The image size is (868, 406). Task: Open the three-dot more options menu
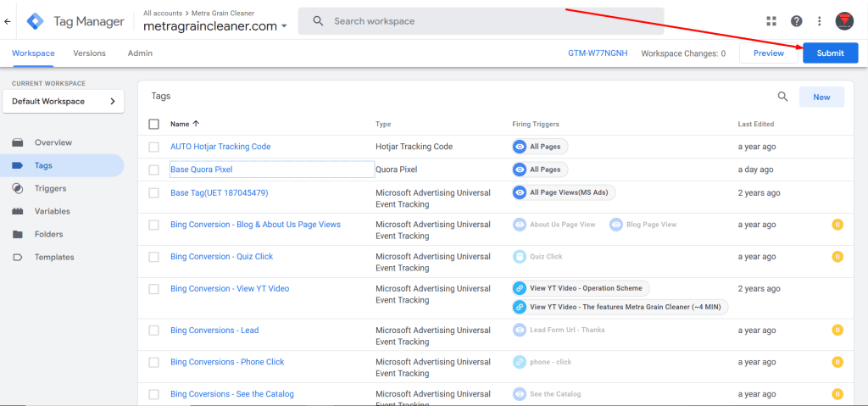(819, 21)
